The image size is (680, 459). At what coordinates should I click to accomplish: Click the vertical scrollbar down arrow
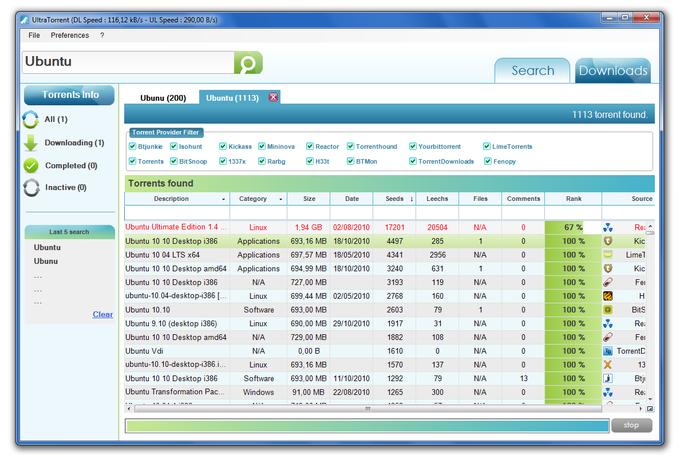(x=650, y=399)
